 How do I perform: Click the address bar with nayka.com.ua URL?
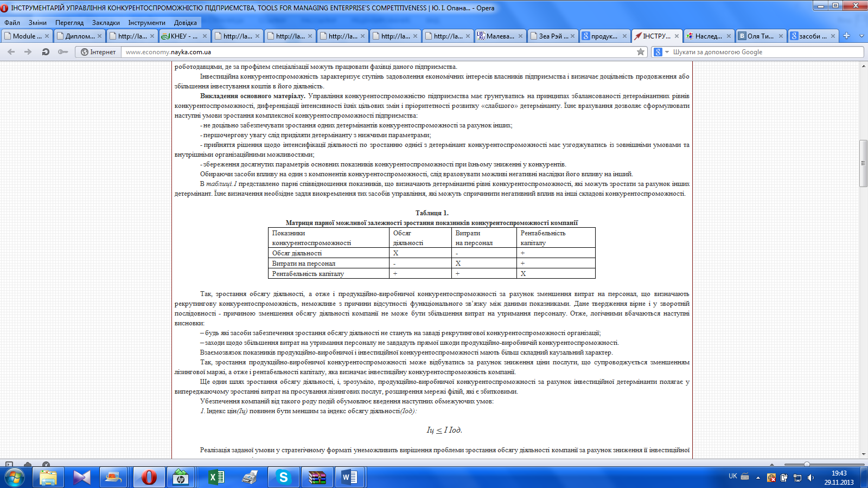pyautogui.click(x=378, y=52)
